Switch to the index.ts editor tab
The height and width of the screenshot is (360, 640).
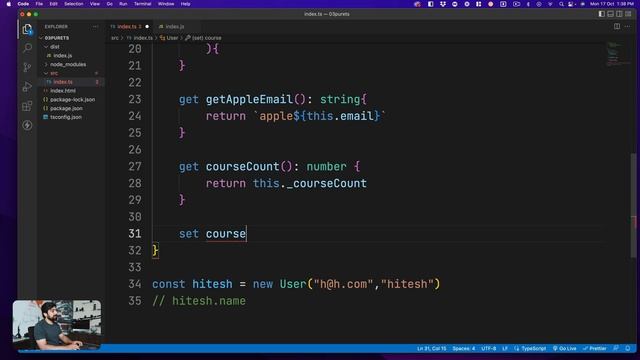tap(130, 27)
